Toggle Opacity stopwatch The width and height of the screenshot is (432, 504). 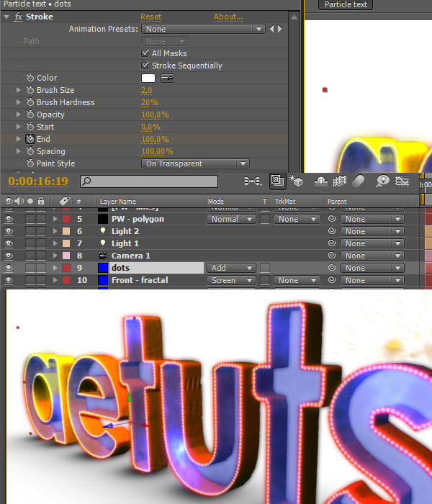click(30, 114)
